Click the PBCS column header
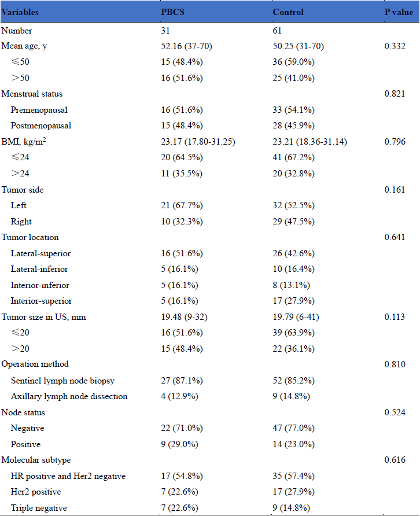Viewport: 420px width, 516px height. 172,12
